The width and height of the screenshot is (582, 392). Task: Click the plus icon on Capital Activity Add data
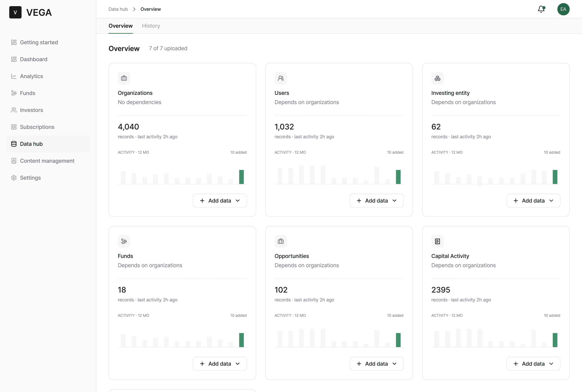click(516, 364)
